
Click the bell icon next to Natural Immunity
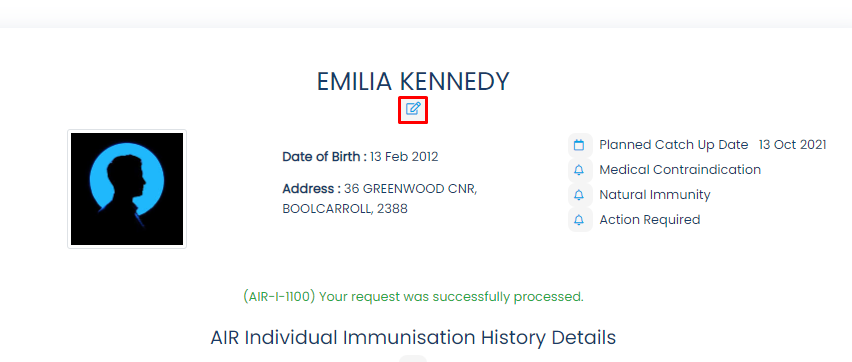579,195
